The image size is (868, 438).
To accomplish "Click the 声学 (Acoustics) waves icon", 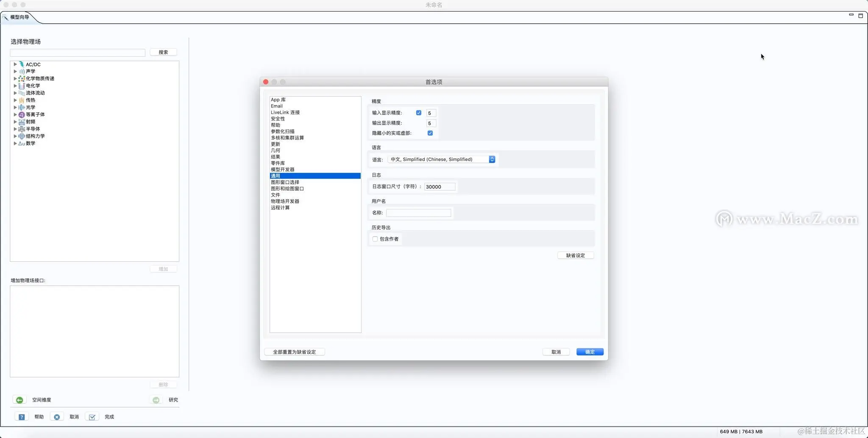I will point(21,71).
